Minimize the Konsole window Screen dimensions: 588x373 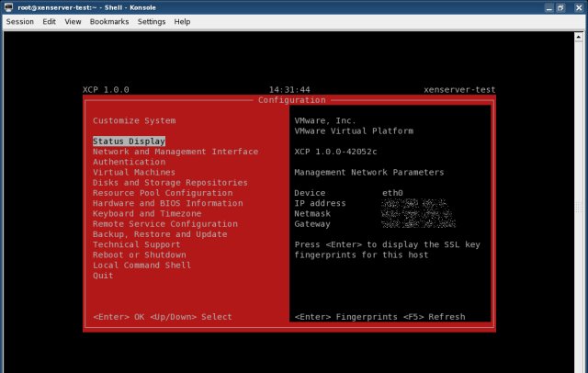coord(549,7)
